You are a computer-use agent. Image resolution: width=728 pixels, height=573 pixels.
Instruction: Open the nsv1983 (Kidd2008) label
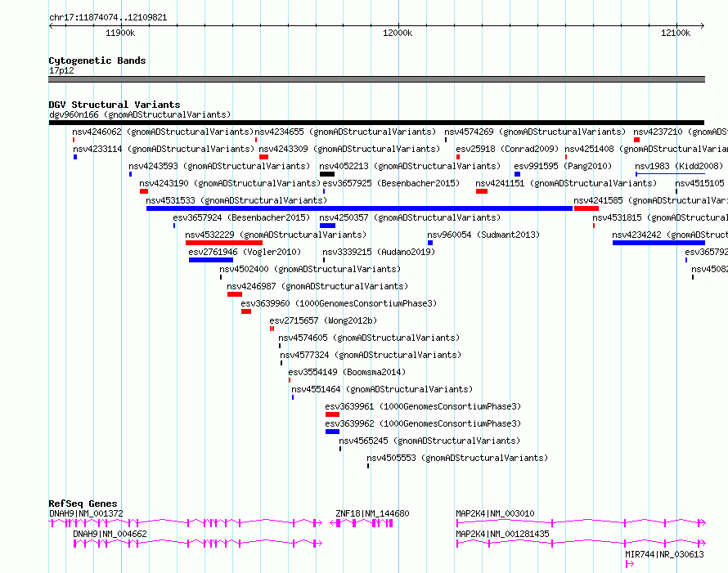[679, 166]
